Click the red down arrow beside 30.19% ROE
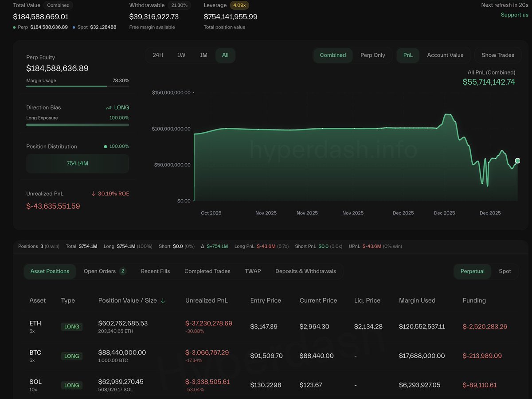532x399 pixels. pos(94,194)
